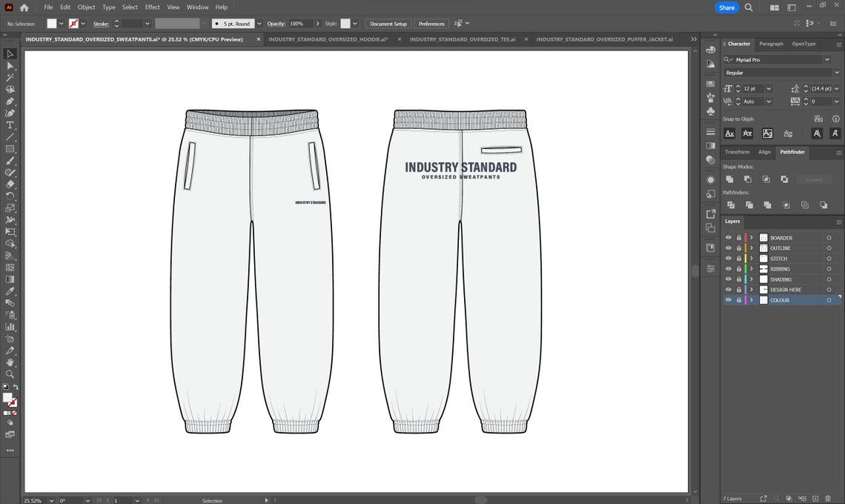Switch to the INDUSTRY_STANDARD_OVERSIZED_HOODIE tab
This screenshot has width=845, height=504.
(328, 39)
